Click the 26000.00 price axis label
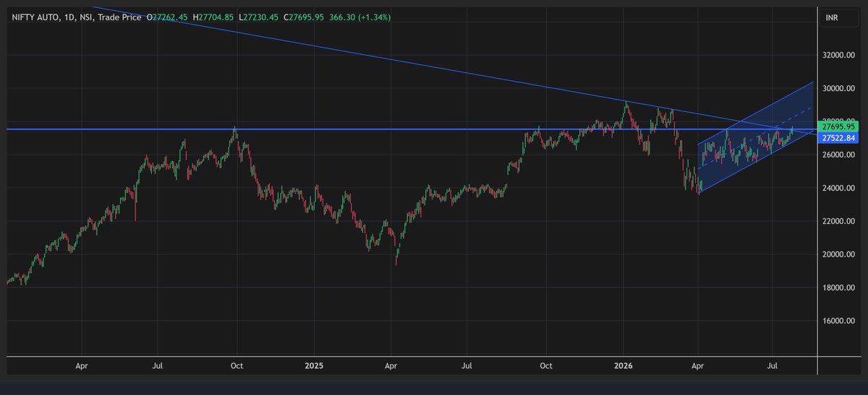 point(840,155)
